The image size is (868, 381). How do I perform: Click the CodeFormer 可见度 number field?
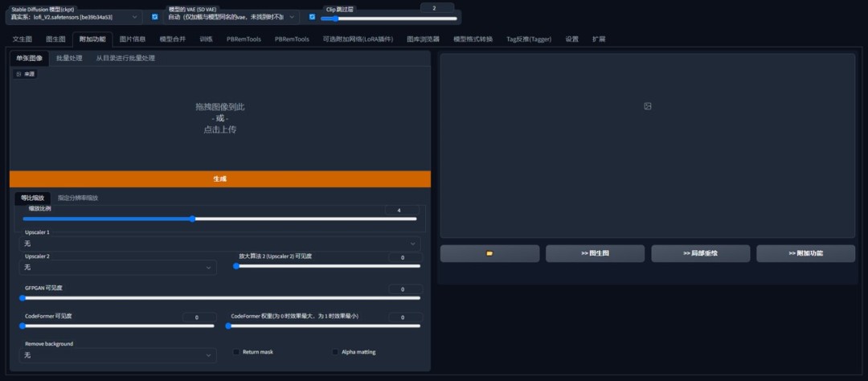tap(199, 317)
